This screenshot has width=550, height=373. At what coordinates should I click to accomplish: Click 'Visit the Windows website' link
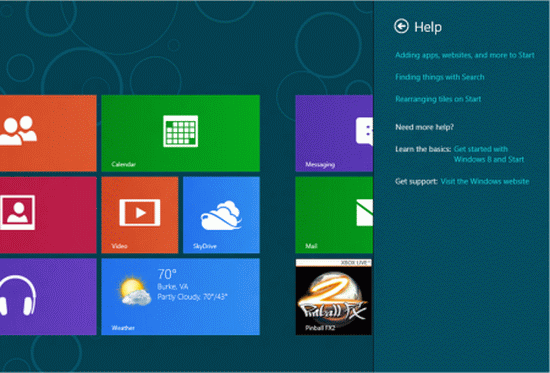pos(485,181)
